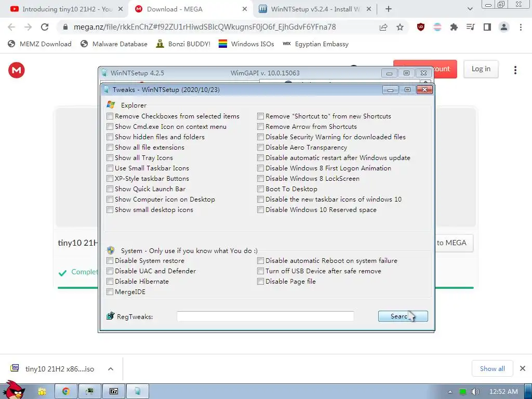Open Chrome from the taskbar

pos(66,391)
